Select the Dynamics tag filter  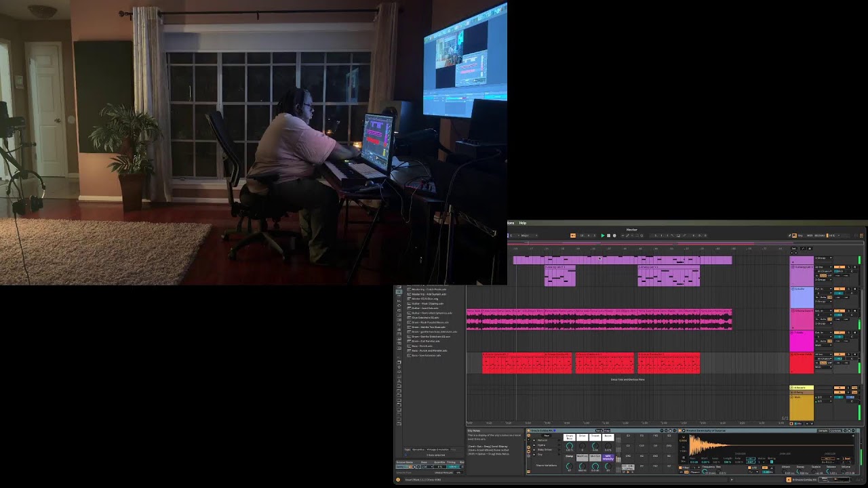click(418, 449)
